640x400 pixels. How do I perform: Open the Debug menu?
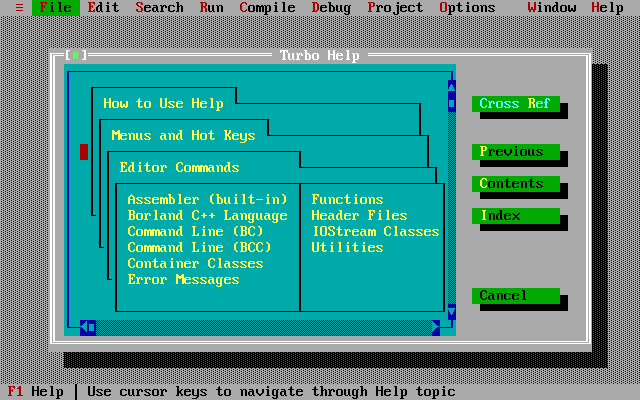331,8
